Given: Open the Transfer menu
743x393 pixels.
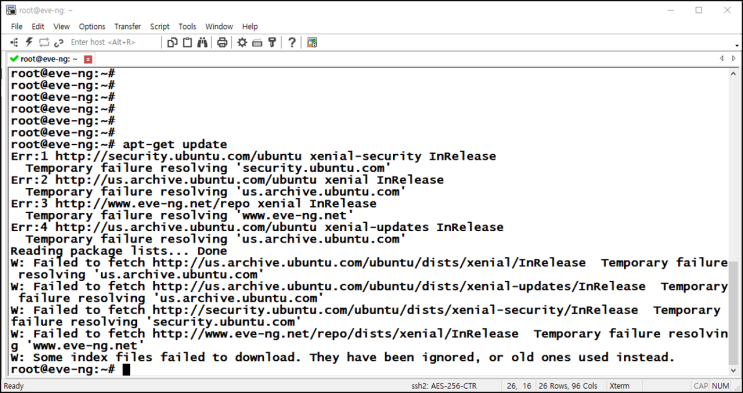Looking at the screenshot, I should tap(127, 27).
